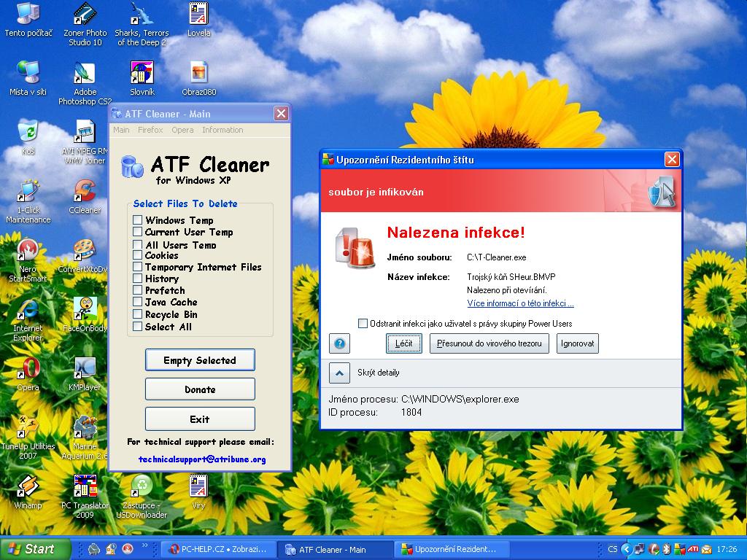Open the Windows Start menu
Image resolution: width=747 pixels, height=560 pixels.
35,548
